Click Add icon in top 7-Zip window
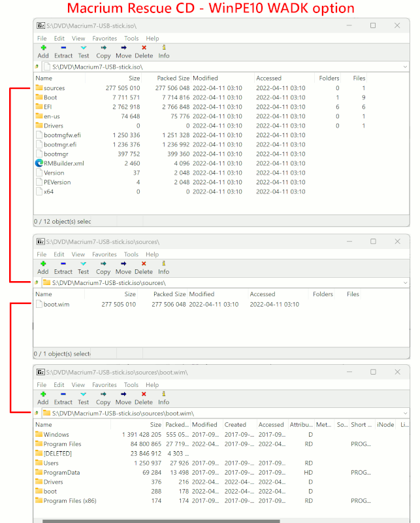The width and height of the screenshot is (420, 523). click(x=43, y=48)
